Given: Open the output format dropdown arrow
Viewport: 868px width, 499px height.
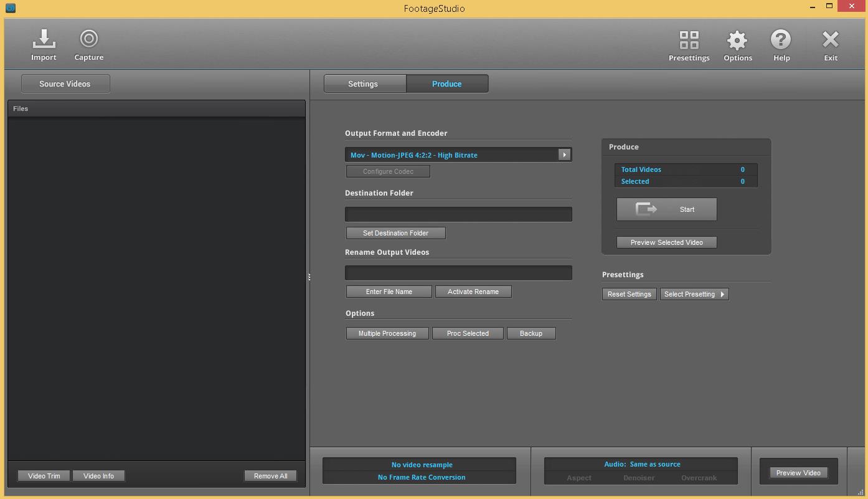Looking at the screenshot, I should pyautogui.click(x=564, y=154).
